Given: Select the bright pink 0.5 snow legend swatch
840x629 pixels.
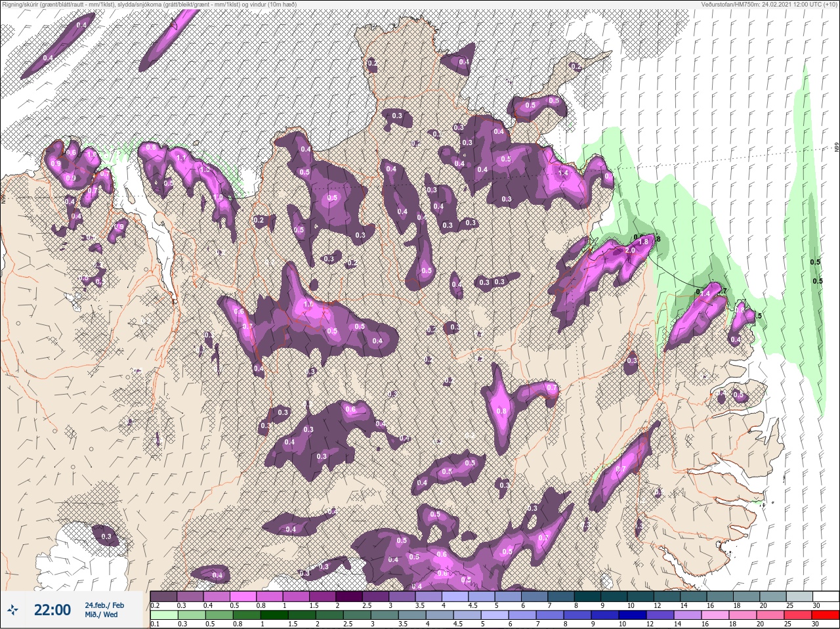Looking at the screenshot, I should click(243, 596).
